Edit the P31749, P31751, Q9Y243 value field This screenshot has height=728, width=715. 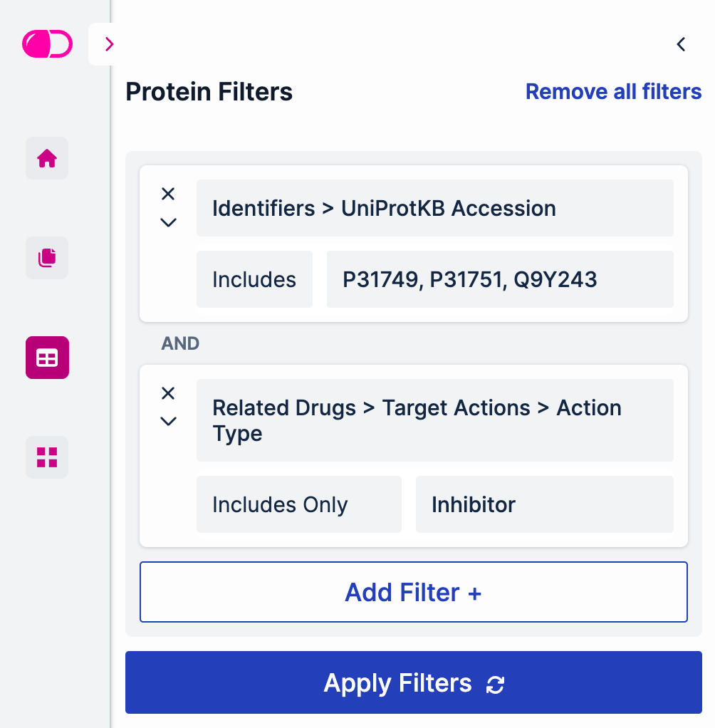coord(499,279)
